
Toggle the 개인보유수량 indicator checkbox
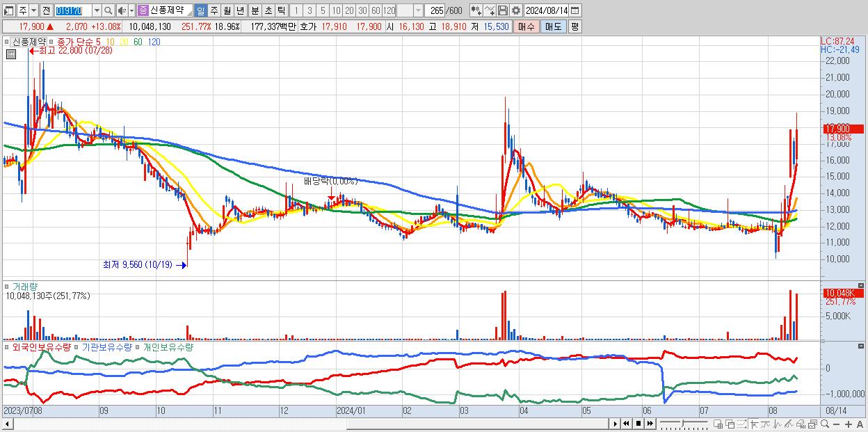(x=137, y=346)
